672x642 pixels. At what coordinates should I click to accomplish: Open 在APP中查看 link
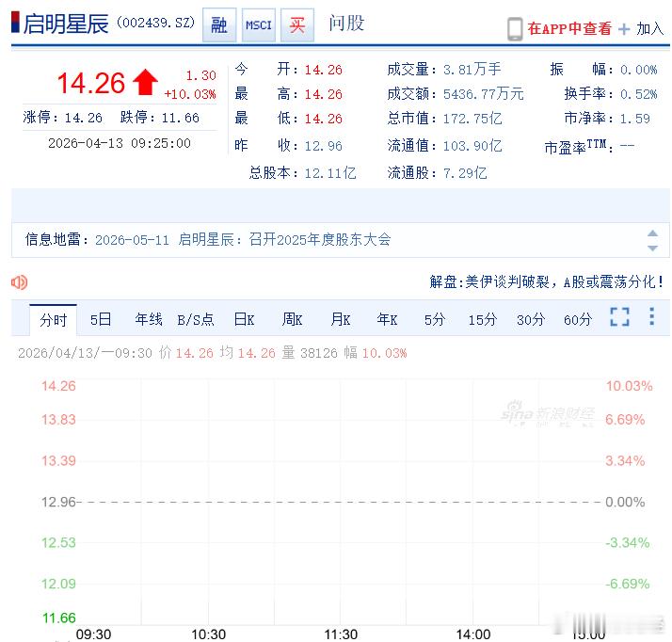569,29
